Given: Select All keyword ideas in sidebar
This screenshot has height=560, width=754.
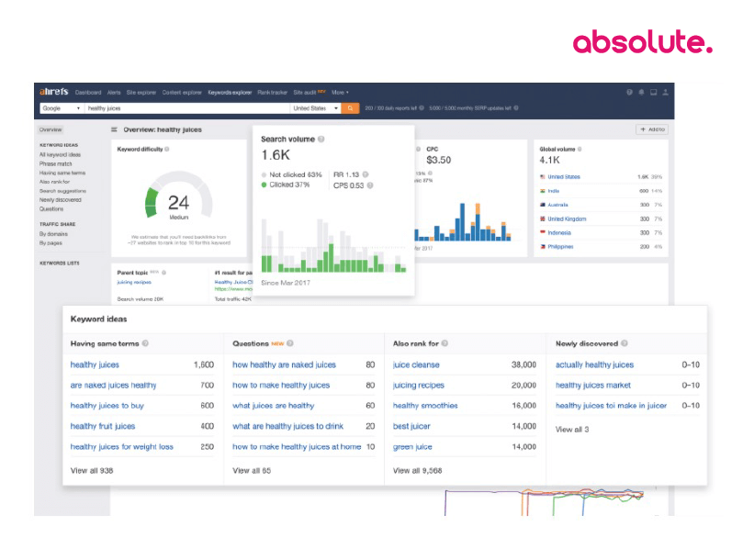Looking at the screenshot, I should pyautogui.click(x=60, y=155).
